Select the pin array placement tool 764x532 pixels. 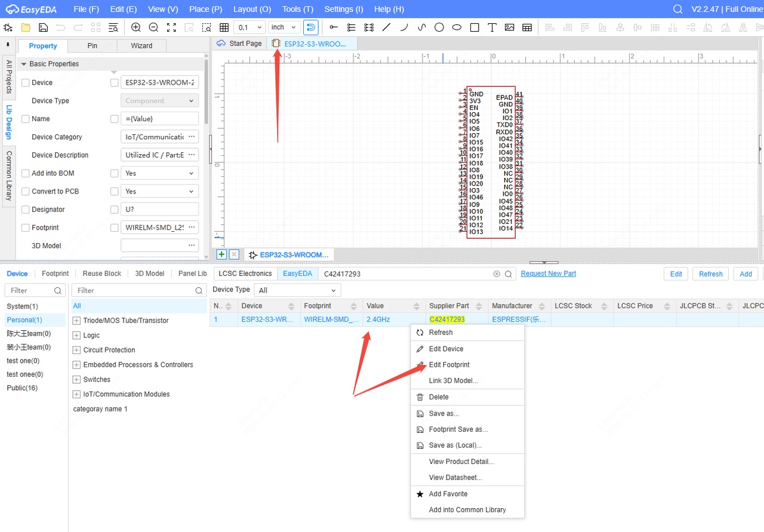click(369, 27)
